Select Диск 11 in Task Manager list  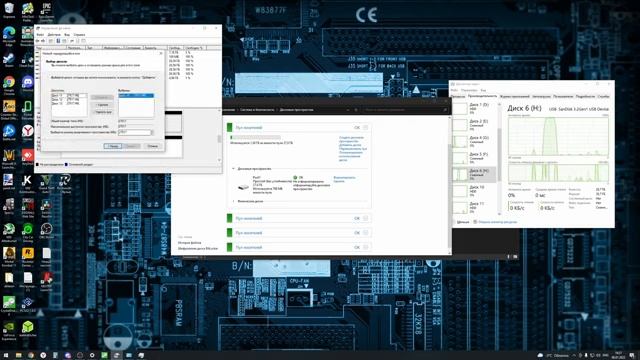(x=474, y=207)
